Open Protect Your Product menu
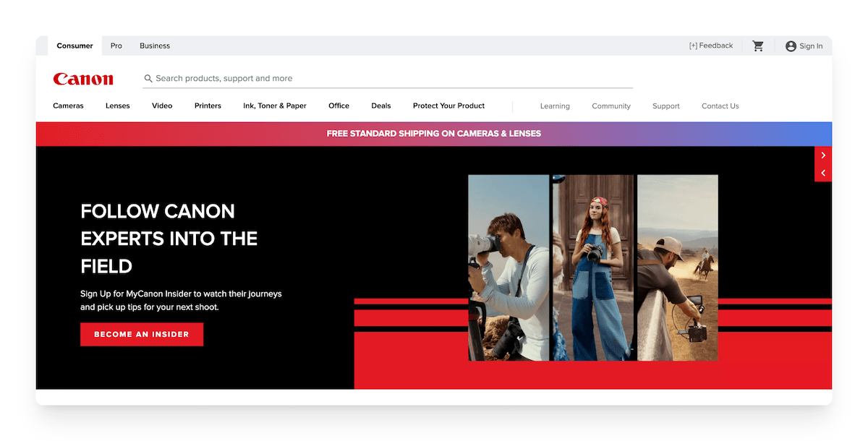The height and width of the screenshot is (441, 868). coord(448,106)
